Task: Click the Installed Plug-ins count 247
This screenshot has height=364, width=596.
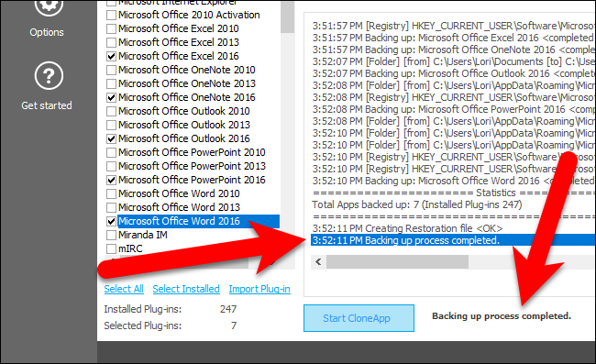Action: (x=228, y=309)
